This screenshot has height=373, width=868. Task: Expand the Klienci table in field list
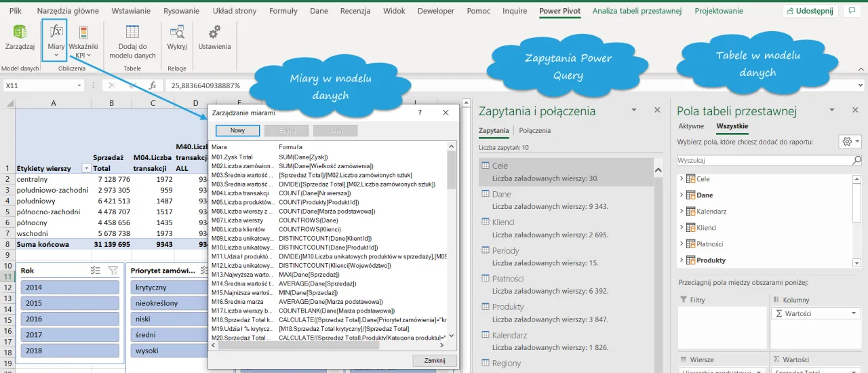tap(682, 228)
